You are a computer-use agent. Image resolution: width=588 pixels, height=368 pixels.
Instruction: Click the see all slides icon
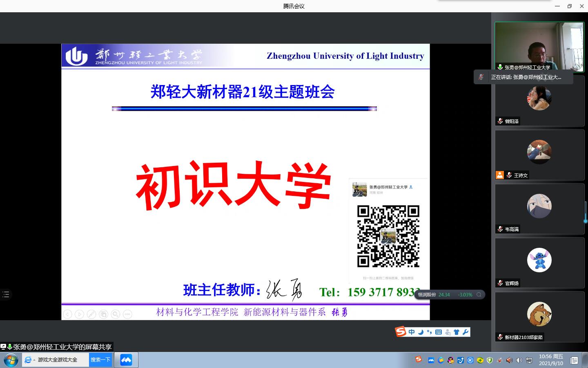103,314
